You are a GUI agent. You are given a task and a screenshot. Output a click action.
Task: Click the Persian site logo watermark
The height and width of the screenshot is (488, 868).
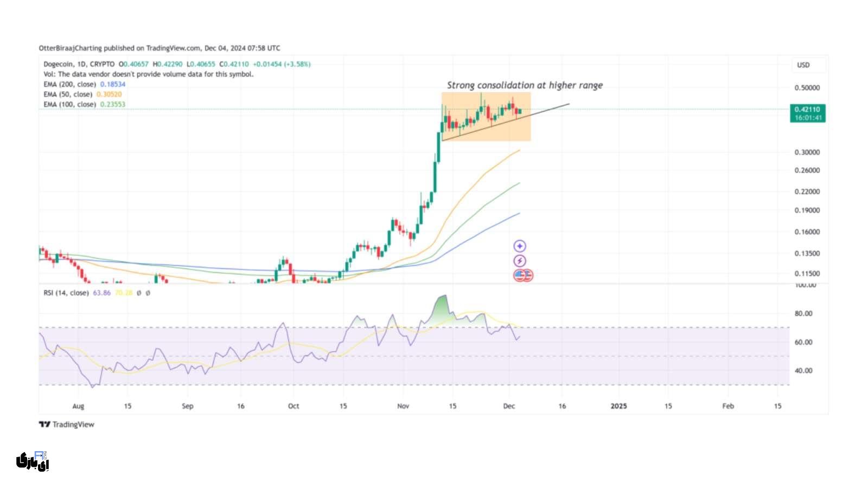click(x=33, y=461)
